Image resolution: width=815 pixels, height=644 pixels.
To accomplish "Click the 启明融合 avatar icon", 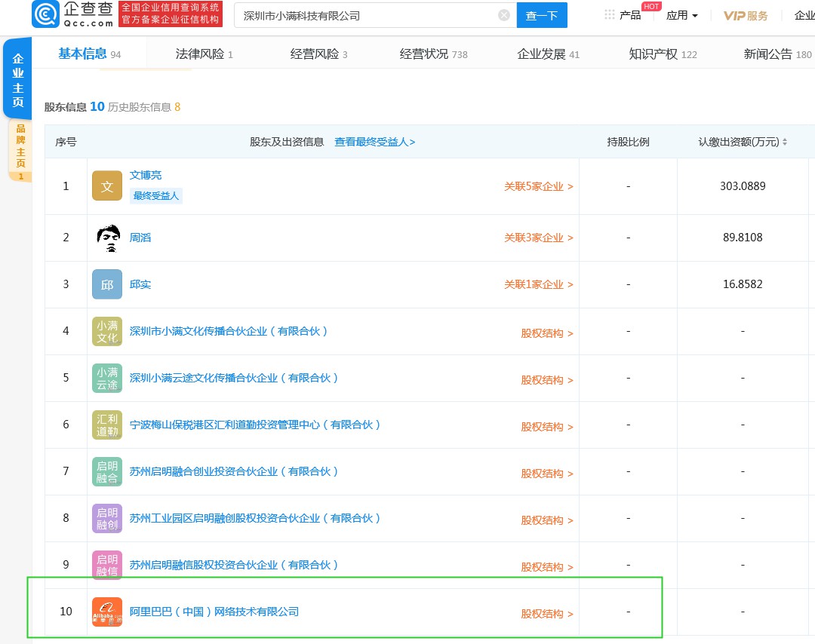I will tap(107, 471).
